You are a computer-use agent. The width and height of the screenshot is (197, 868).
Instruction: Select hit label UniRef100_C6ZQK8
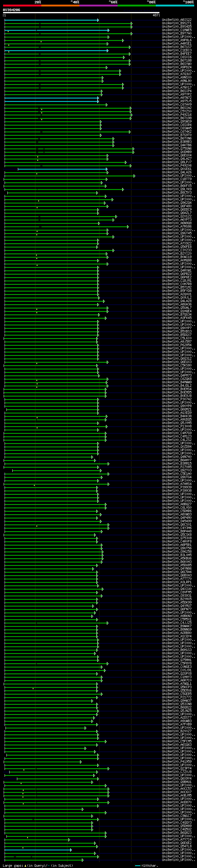point(177,379)
